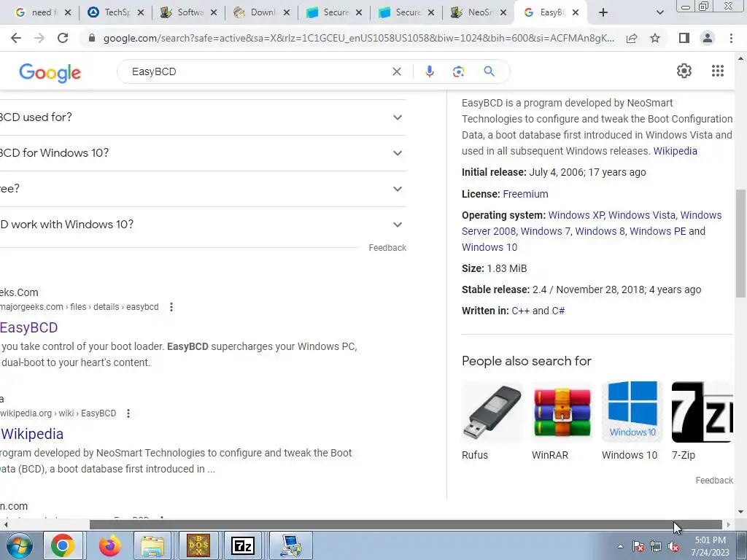The width and height of the screenshot is (747, 560).
Task: Launch Firefox from the taskbar
Action: coord(109,545)
